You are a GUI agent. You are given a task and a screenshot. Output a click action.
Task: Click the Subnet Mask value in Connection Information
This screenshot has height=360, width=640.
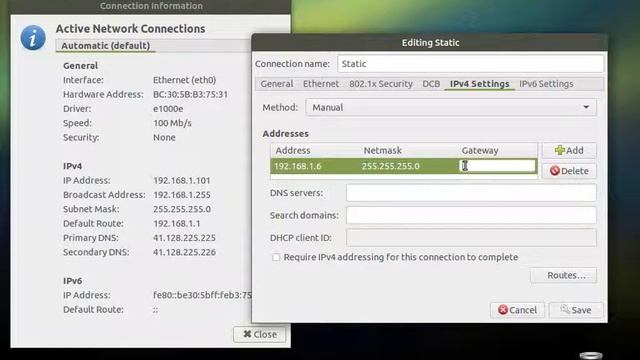coord(182,209)
